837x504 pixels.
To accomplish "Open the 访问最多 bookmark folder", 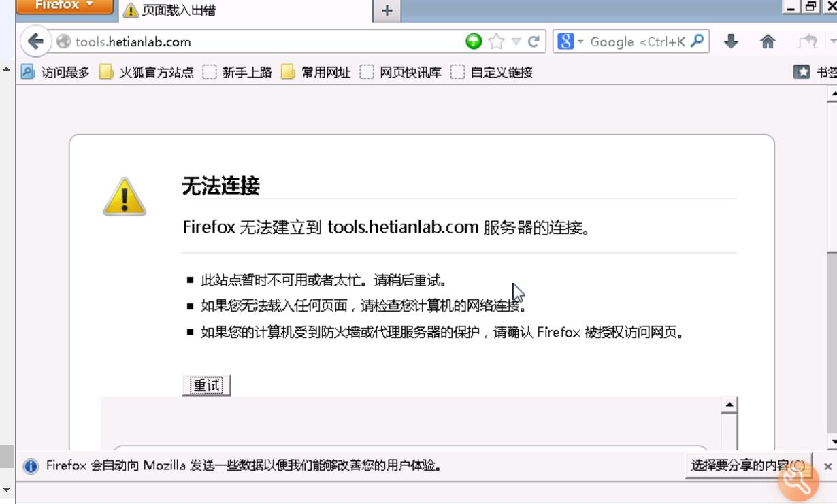I will pyautogui.click(x=55, y=72).
